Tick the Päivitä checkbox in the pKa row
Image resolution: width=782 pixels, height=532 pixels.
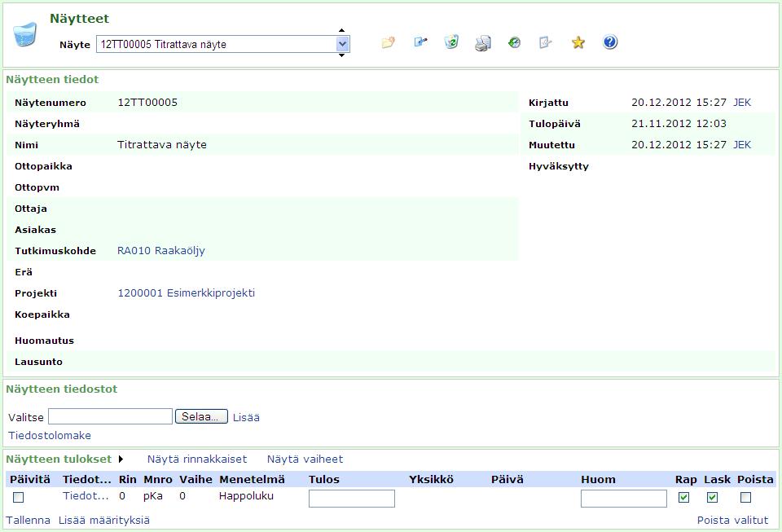click(x=19, y=497)
